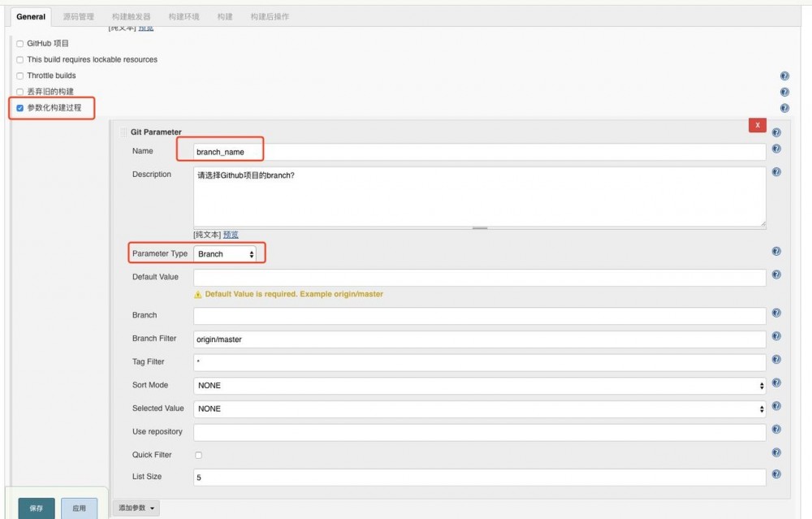Expand the 添加参数 dropdown button
812x519 pixels.
pos(136,508)
